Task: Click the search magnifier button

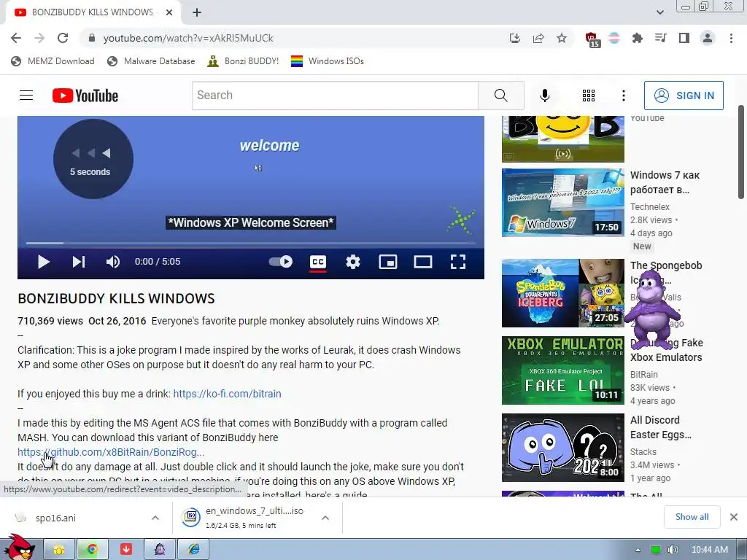Action: [x=500, y=96]
